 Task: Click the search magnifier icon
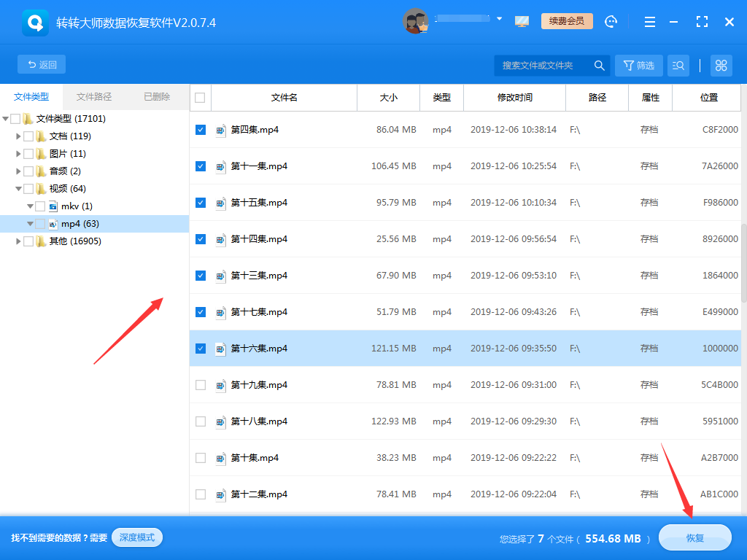click(600, 66)
